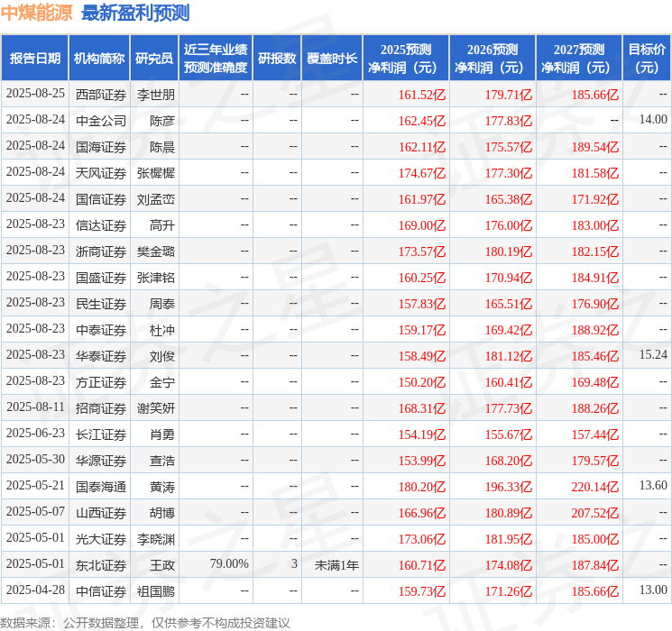Select the 天风证券 institution cell

point(101,173)
